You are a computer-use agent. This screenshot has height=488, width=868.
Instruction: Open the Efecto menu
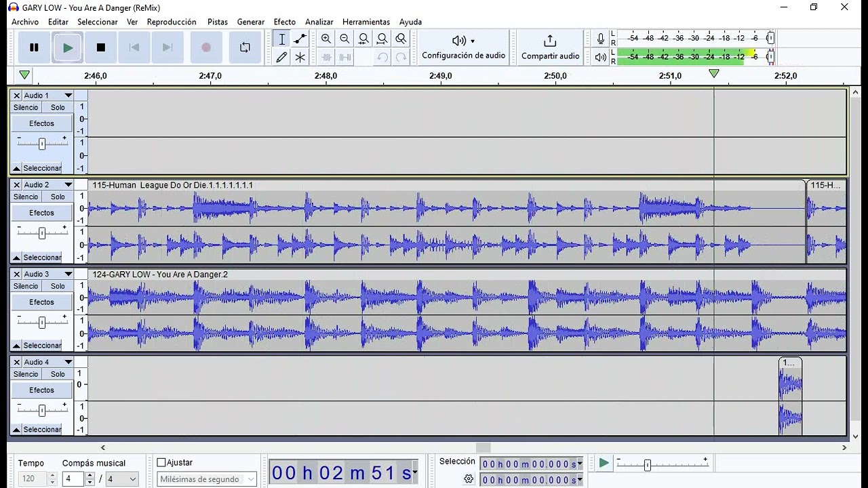pyautogui.click(x=285, y=22)
